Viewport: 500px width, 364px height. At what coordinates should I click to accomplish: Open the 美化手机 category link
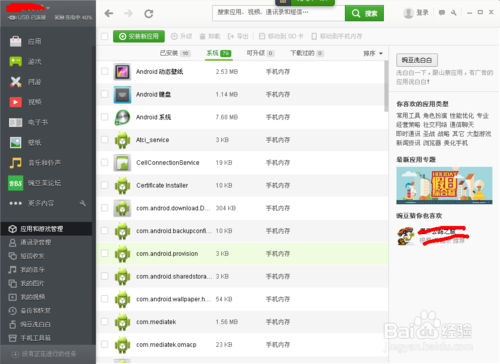coord(456,143)
